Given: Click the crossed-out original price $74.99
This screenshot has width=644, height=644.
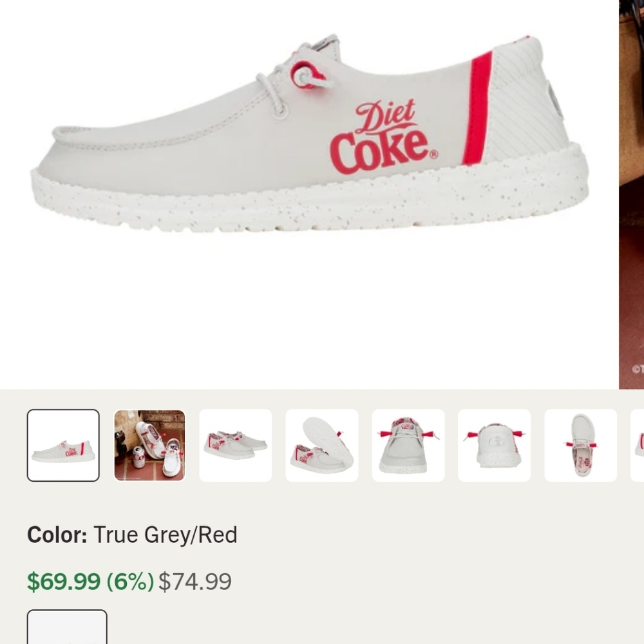Looking at the screenshot, I should [x=195, y=581].
